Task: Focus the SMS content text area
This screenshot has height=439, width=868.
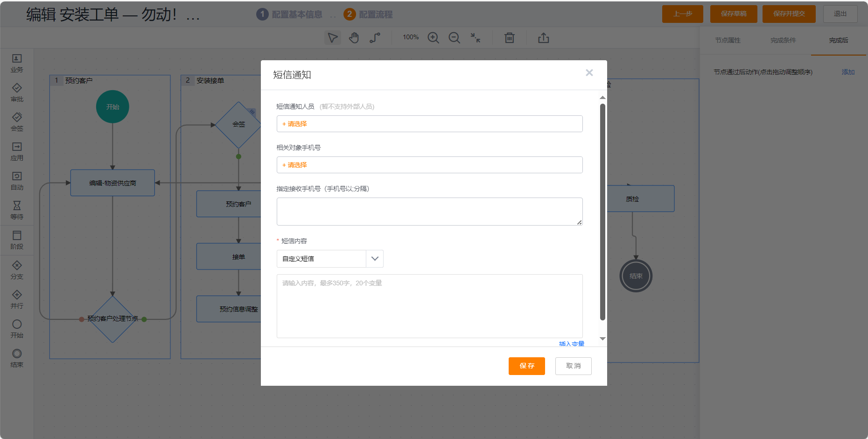Action: (429, 306)
